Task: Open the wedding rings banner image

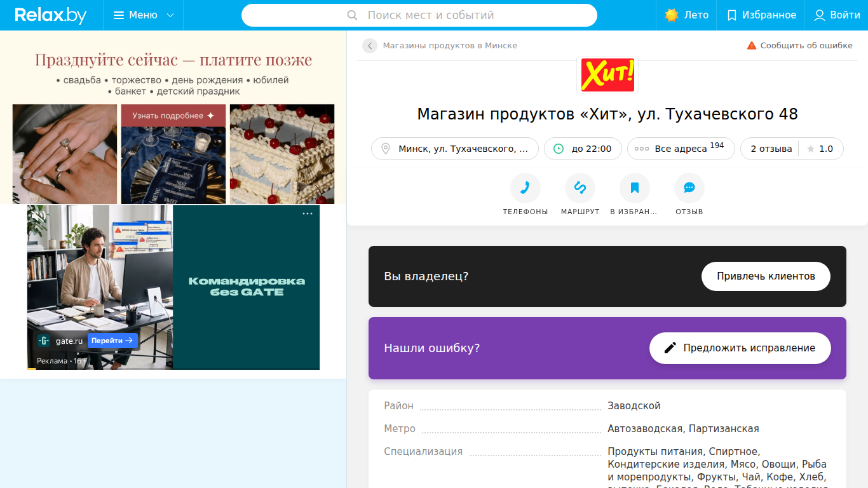Action: 65,154
